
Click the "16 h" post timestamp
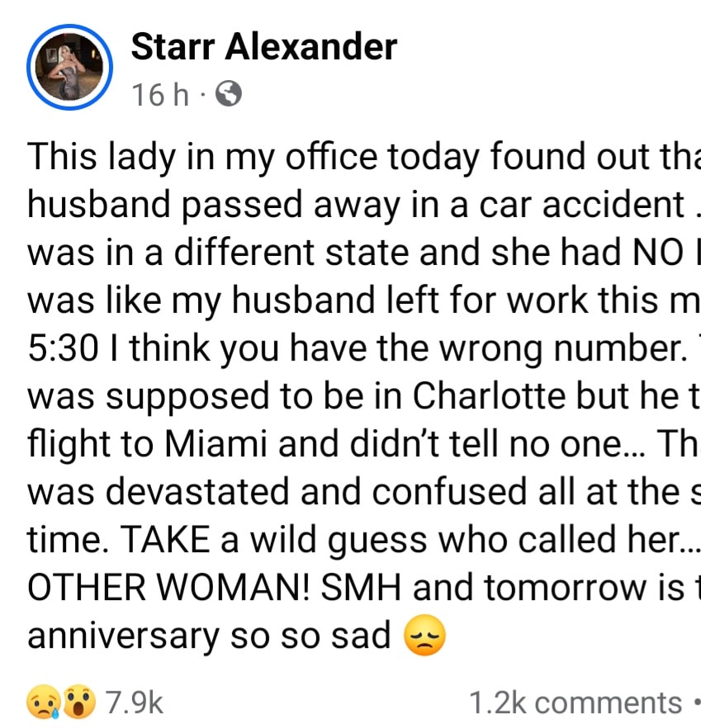(x=160, y=97)
